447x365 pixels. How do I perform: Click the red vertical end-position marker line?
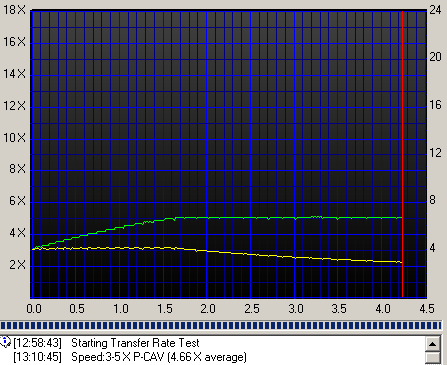[402, 153]
